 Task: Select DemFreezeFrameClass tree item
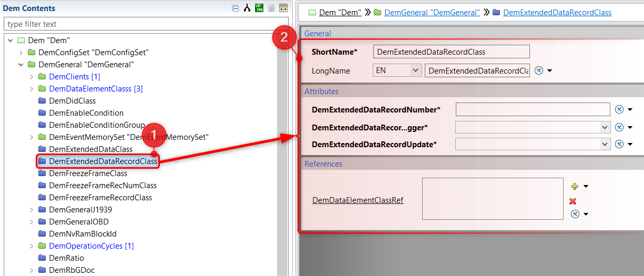click(88, 173)
